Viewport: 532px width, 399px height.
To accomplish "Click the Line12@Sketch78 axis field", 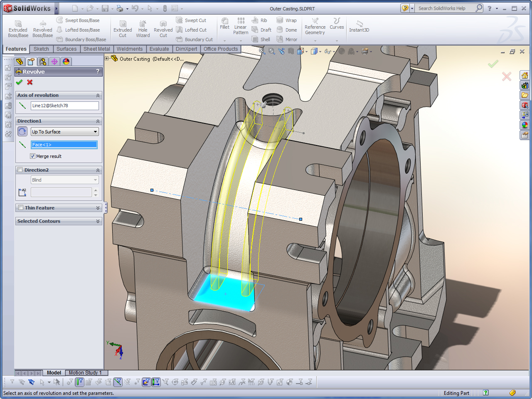I will [x=64, y=106].
